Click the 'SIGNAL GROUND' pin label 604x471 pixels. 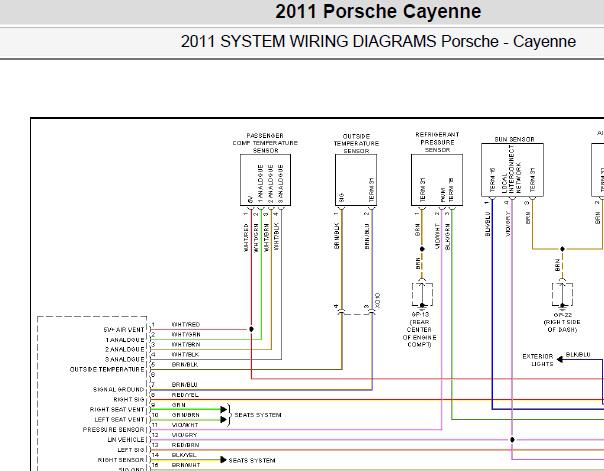pos(118,390)
